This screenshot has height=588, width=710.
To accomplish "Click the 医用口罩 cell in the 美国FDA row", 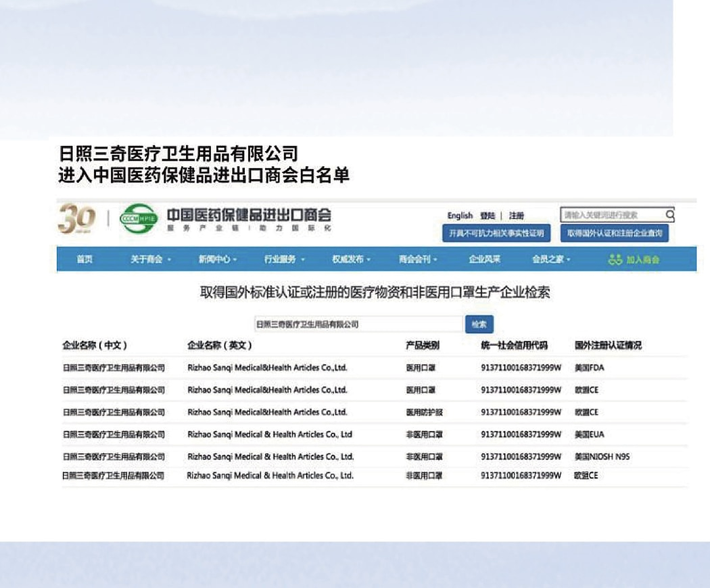I will point(421,368).
